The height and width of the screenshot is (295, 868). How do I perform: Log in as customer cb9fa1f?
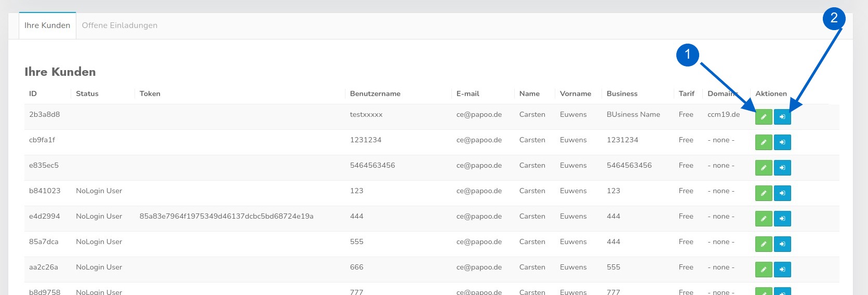782,142
